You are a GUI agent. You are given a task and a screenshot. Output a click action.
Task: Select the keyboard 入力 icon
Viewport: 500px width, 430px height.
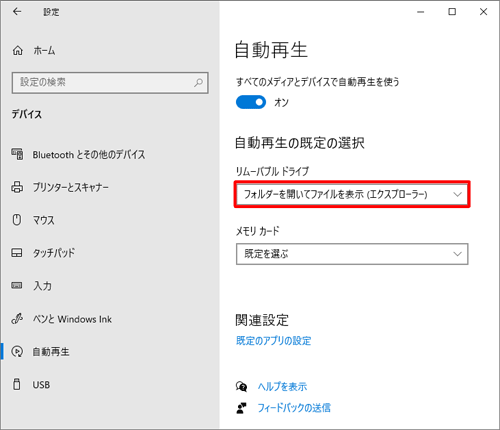[17, 285]
